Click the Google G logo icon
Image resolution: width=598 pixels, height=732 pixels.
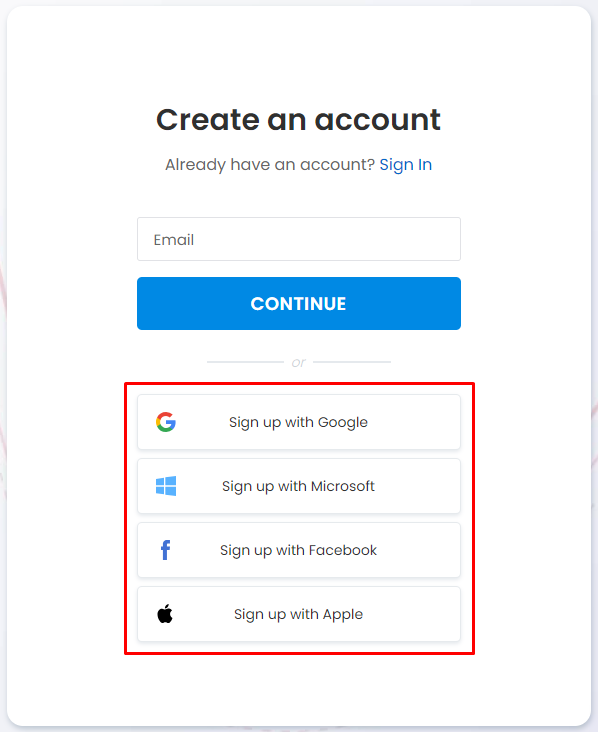tap(166, 422)
